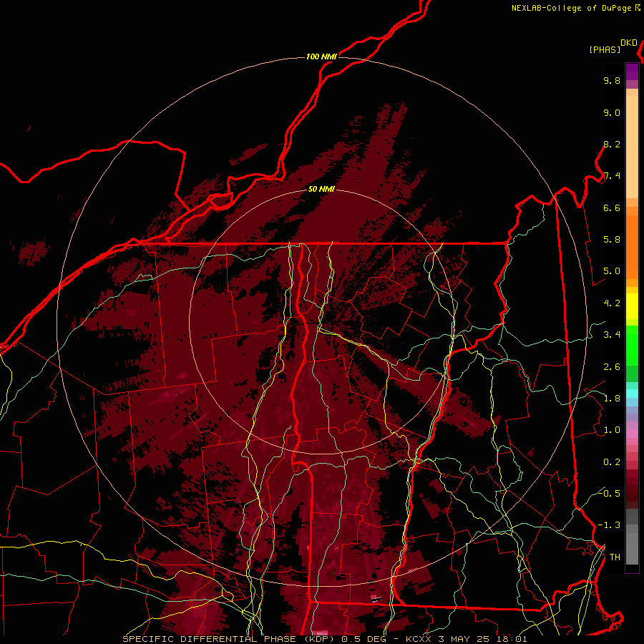Select the 6.6 value on color scale
The width and height of the screenshot is (644, 644).
pos(612,208)
